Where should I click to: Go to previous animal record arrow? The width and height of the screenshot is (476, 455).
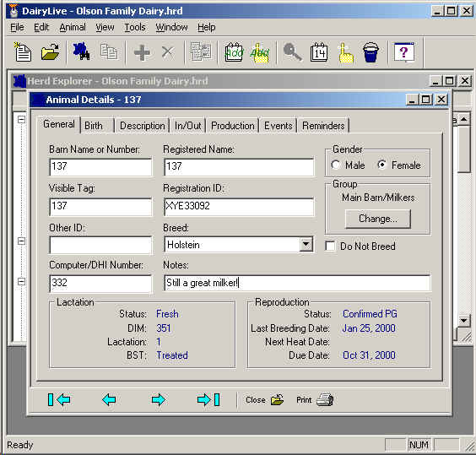pyautogui.click(x=109, y=399)
